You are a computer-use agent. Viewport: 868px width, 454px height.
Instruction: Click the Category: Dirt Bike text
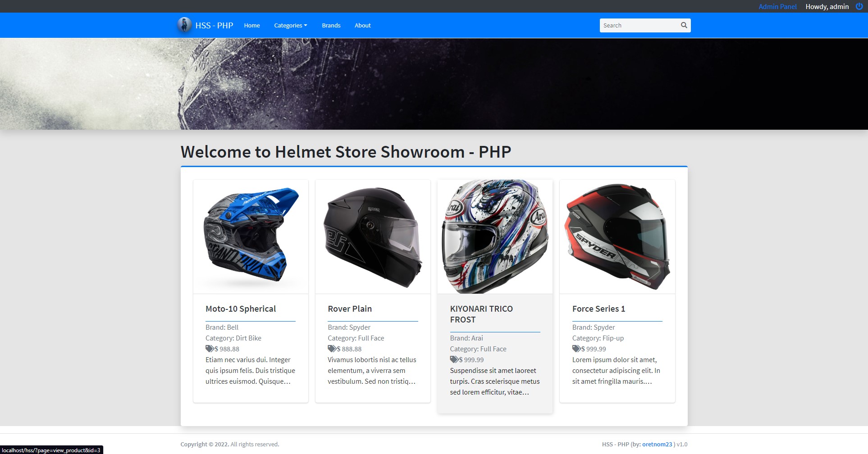click(x=233, y=338)
